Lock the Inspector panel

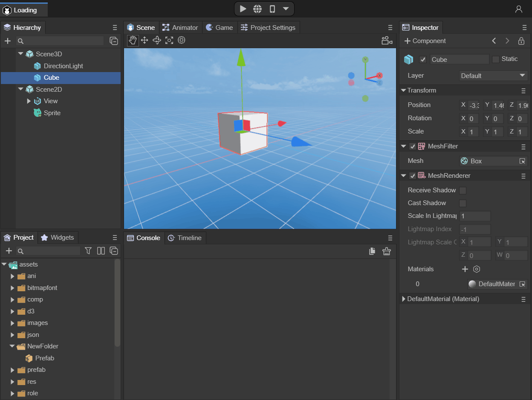tap(521, 41)
